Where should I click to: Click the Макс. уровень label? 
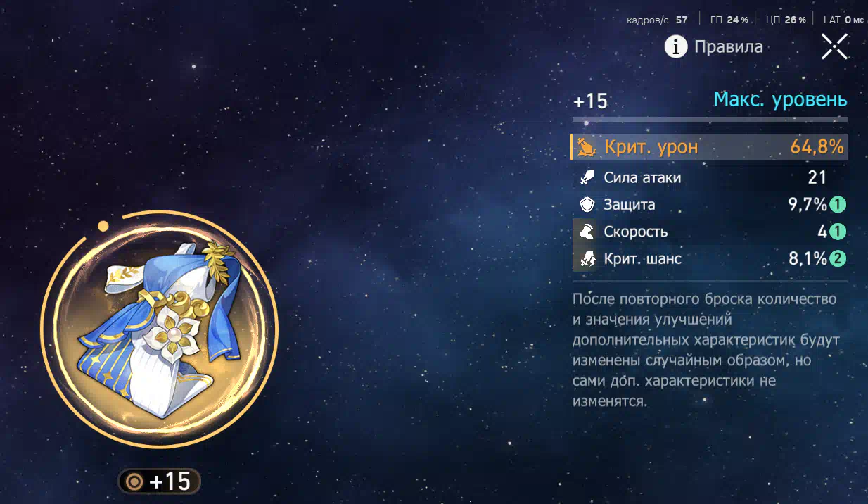[780, 100]
